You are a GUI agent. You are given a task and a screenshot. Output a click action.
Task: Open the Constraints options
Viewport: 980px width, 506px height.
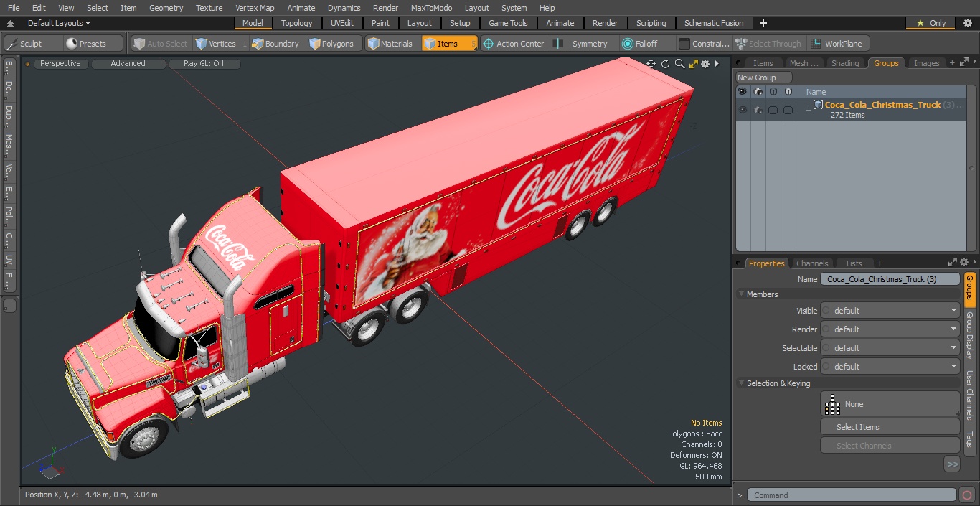(704, 44)
